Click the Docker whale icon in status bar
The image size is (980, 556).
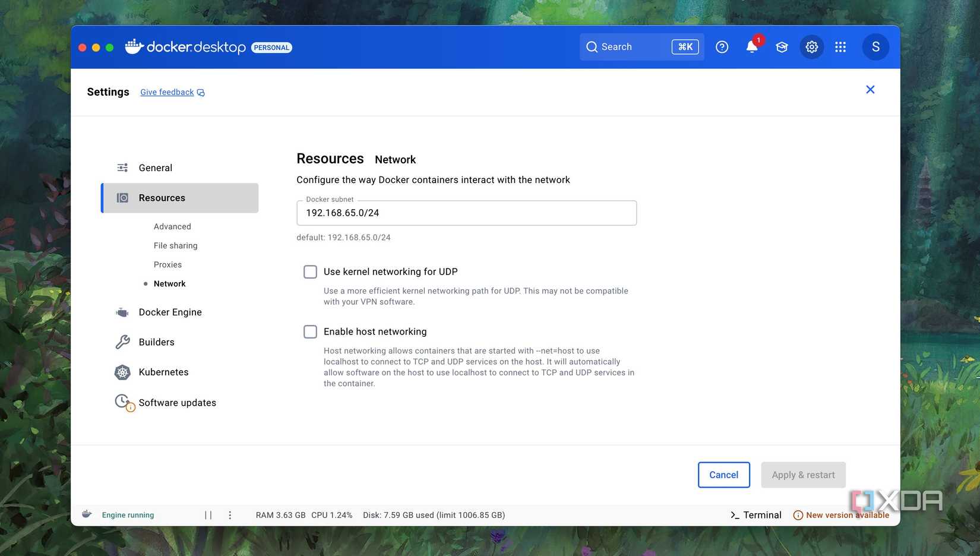click(x=87, y=514)
